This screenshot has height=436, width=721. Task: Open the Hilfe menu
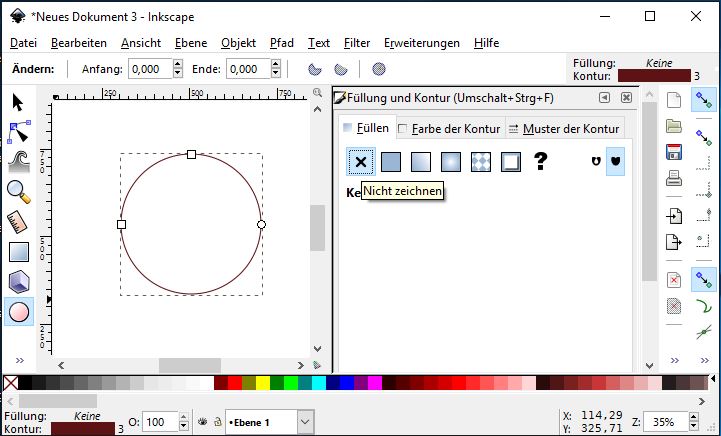click(486, 43)
